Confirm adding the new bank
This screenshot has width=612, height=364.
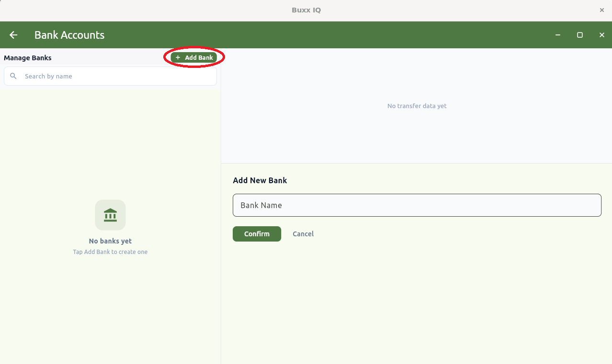point(257,234)
